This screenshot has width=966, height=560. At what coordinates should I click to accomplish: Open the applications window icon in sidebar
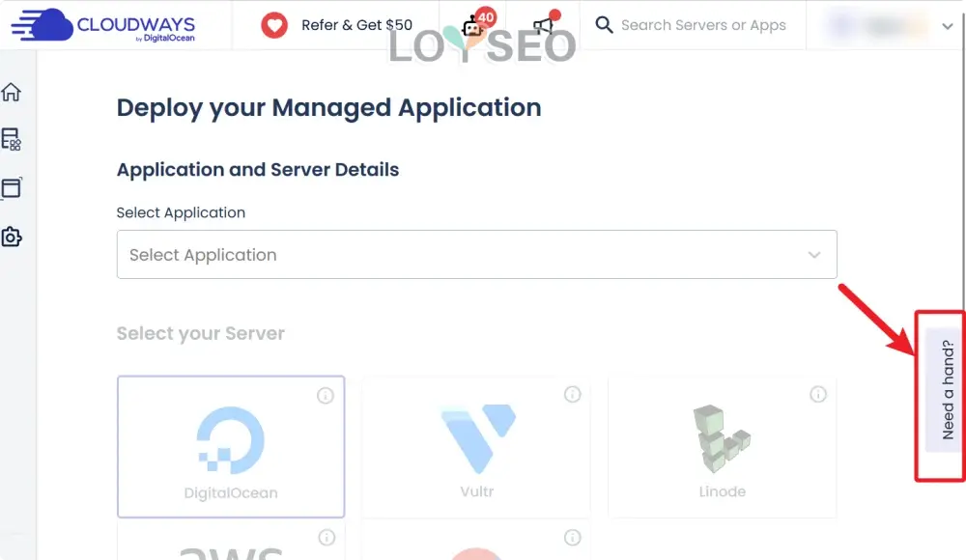(x=11, y=188)
